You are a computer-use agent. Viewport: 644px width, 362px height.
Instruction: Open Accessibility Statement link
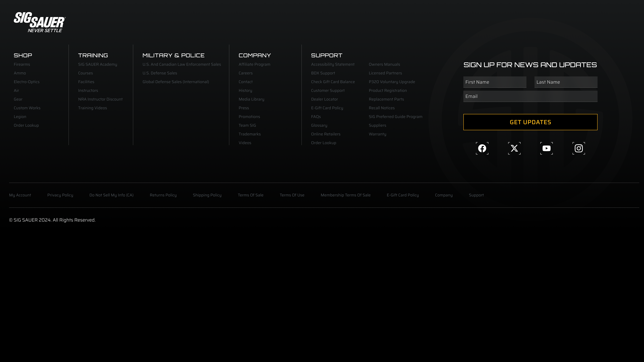click(333, 65)
